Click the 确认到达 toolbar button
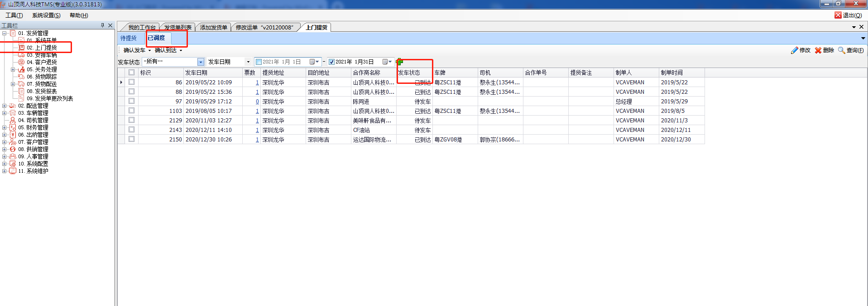This screenshot has height=306, width=868. tap(166, 50)
